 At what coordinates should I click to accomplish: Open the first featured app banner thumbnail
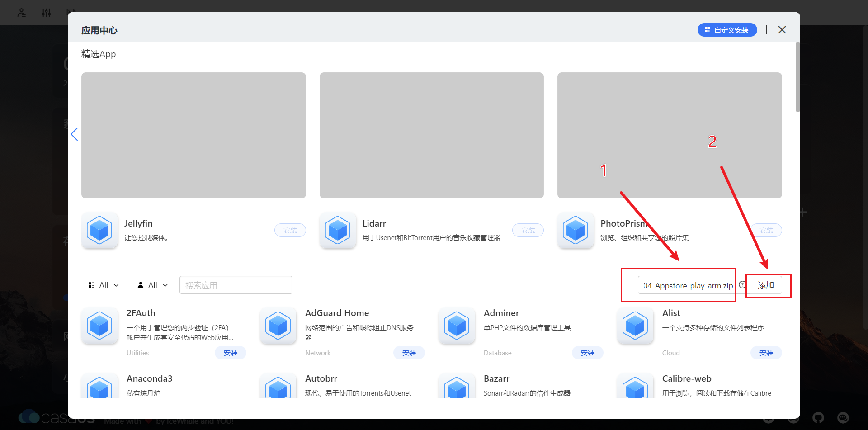click(193, 135)
